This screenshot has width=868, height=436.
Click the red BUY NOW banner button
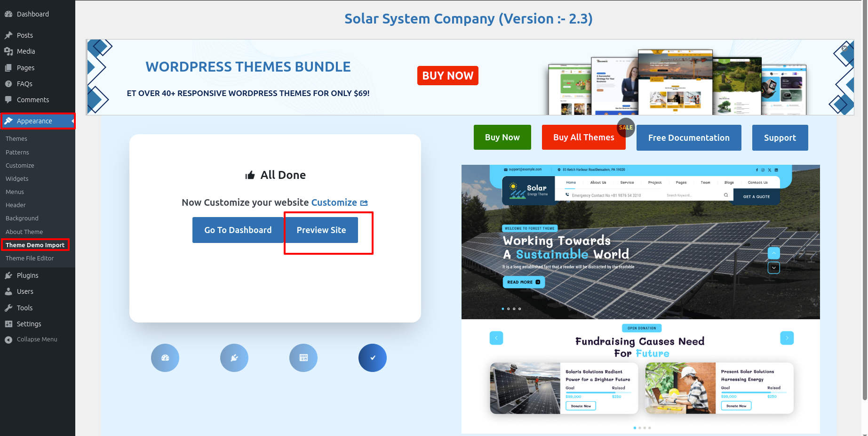(448, 76)
